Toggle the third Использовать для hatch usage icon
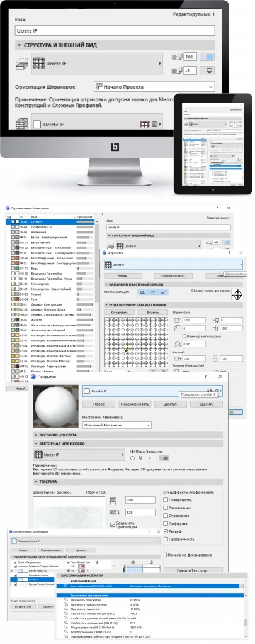Viewport: 255px width, 644px height. click(164, 292)
